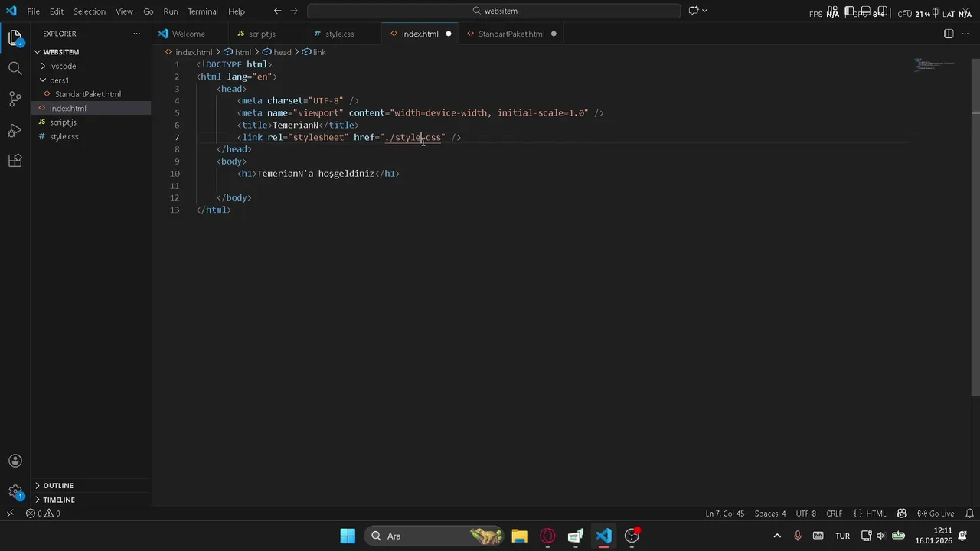Click Go Live in status bar
This screenshot has width=980, height=551.
coord(936,514)
